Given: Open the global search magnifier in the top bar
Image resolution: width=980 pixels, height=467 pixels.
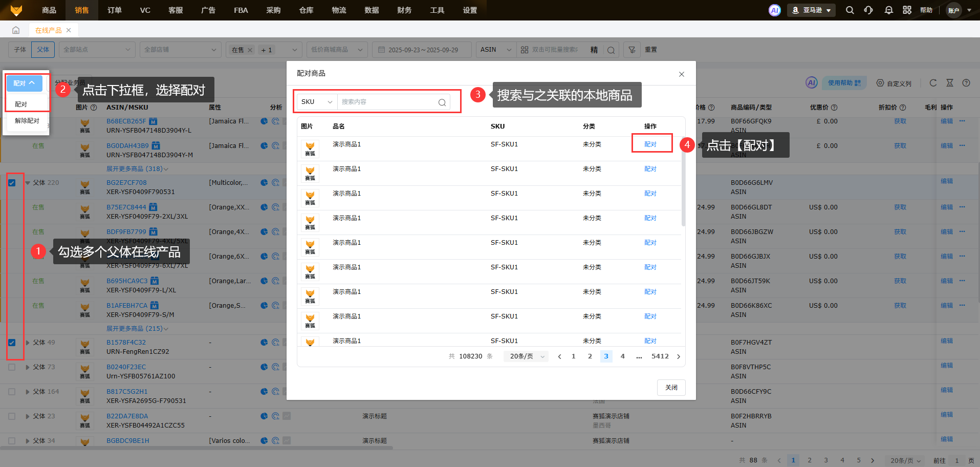Looking at the screenshot, I should pos(850,10).
